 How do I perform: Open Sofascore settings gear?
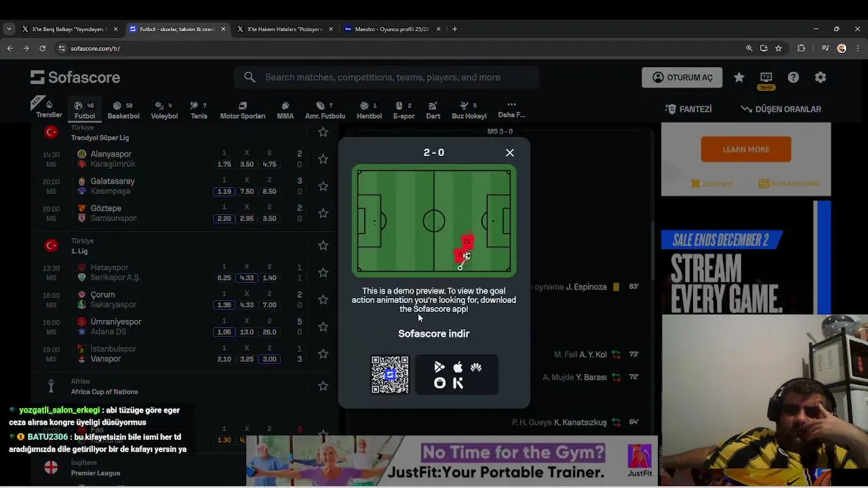click(821, 77)
